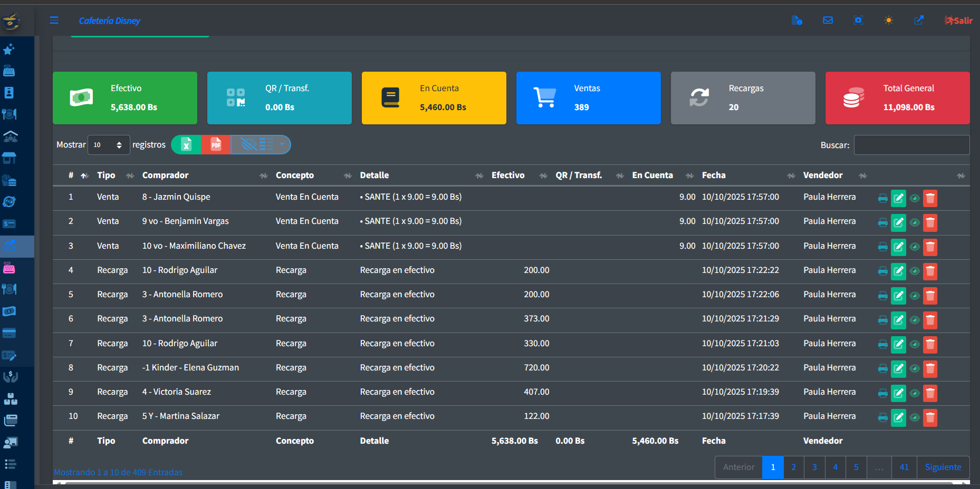Image resolution: width=980 pixels, height=489 pixels.
Task: Jump to last page 41
Action: (904, 467)
